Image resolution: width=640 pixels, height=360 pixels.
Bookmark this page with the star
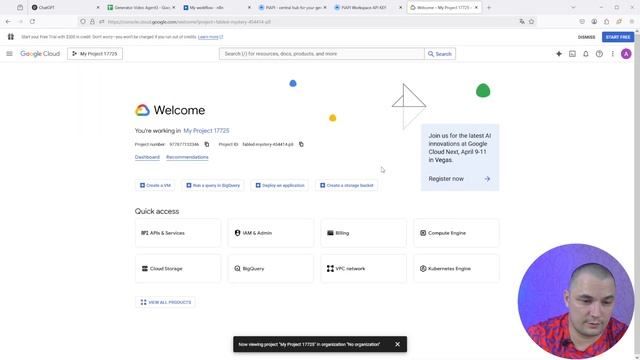click(x=531, y=22)
